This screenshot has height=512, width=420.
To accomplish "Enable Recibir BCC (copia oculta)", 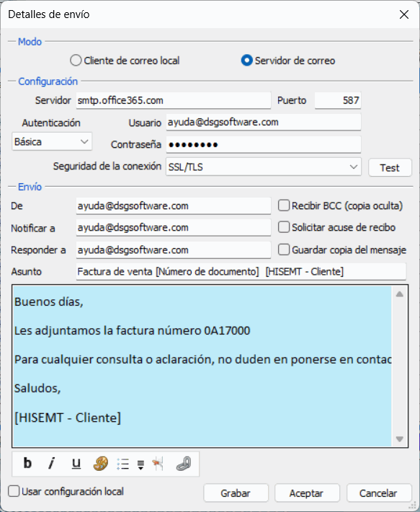I will click(x=284, y=206).
